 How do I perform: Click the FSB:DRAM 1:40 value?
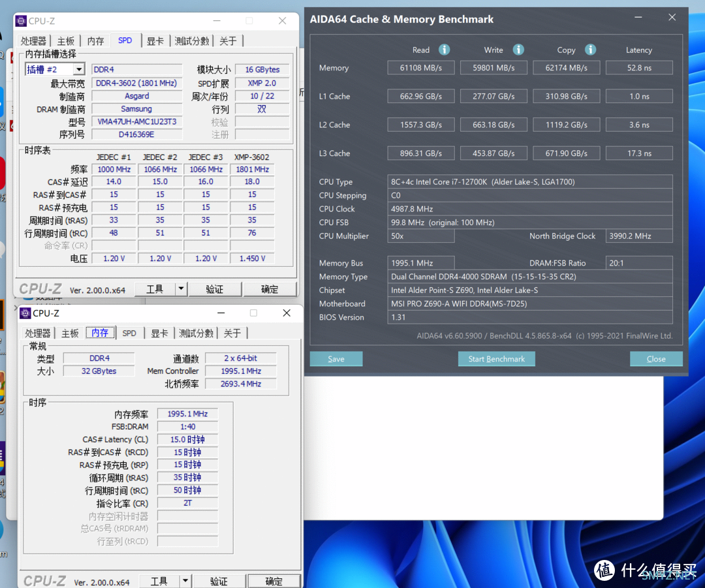187,426
